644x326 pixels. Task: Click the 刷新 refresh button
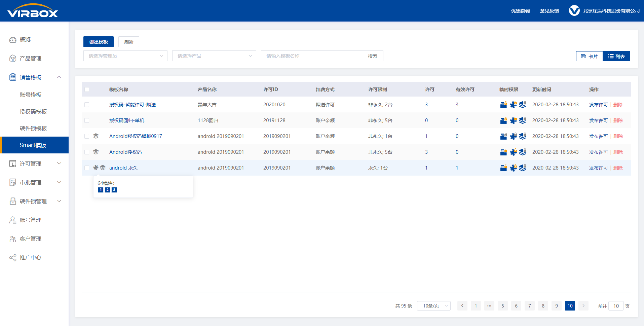point(129,42)
